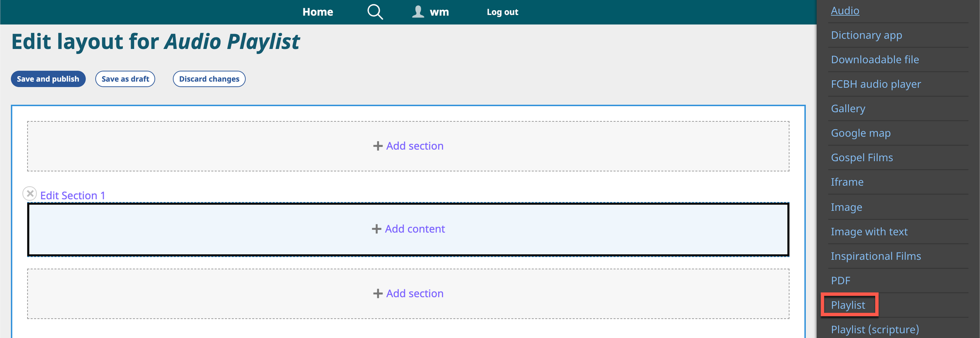Add a section above Section 1
Viewport: 980px width, 338px height.
(408, 146)
